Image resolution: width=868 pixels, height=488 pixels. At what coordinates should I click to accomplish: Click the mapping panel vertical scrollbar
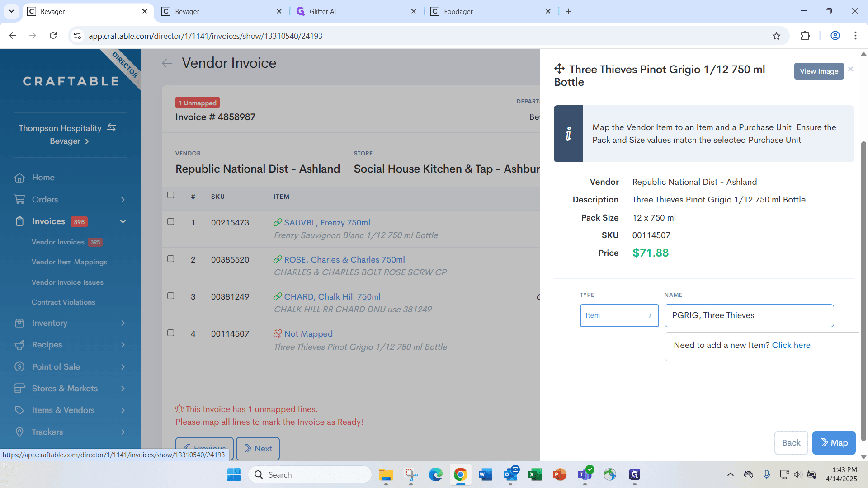tap(863, 291)
